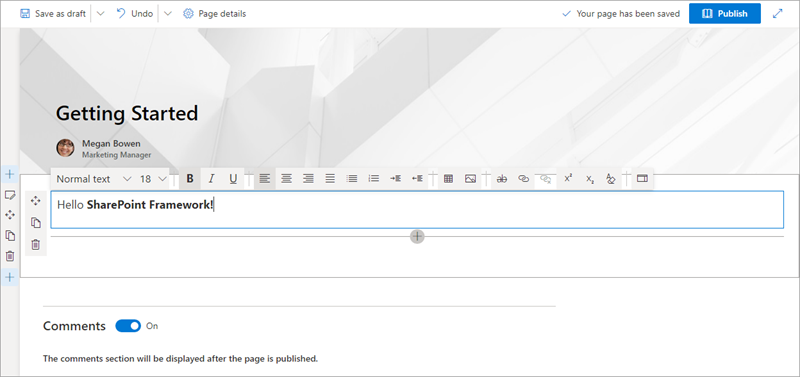Open the Normal text style dropdown

pyautogui.click(x=94, y=179)
